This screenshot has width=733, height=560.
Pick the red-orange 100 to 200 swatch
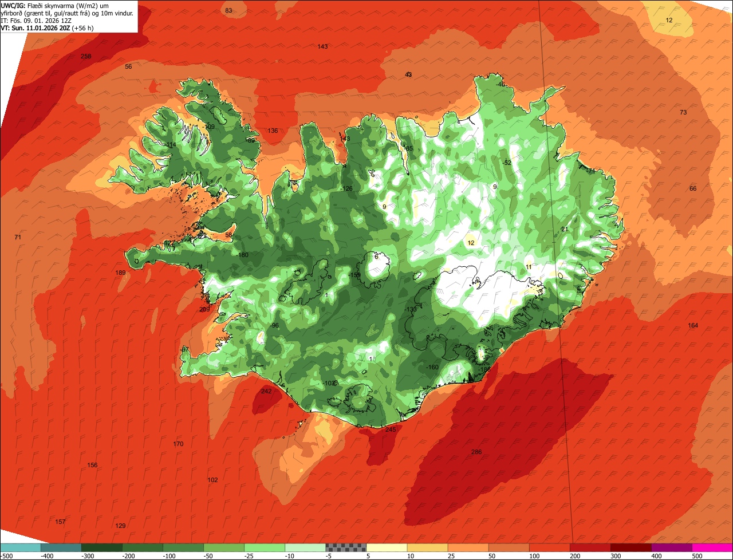click(x=549, y=548)
